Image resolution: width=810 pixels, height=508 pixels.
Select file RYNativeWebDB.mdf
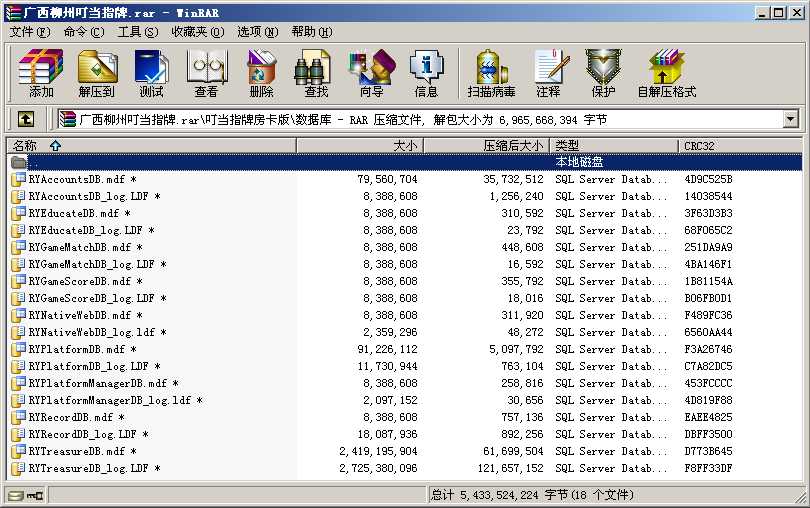(x=85, y=315)
